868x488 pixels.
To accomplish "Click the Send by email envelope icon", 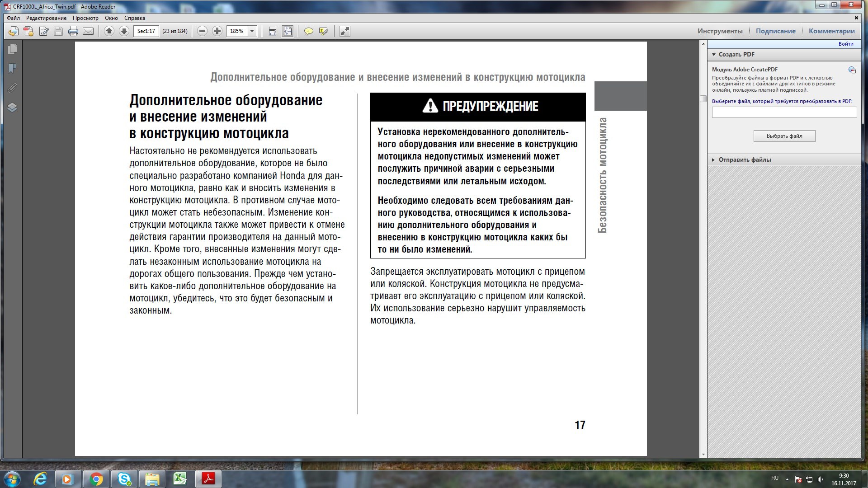I will 88,31.
